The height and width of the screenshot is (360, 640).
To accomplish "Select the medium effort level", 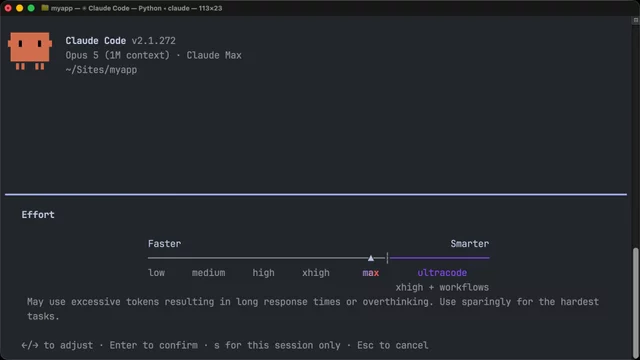I will pyautogui.click(x=208, y=273).
